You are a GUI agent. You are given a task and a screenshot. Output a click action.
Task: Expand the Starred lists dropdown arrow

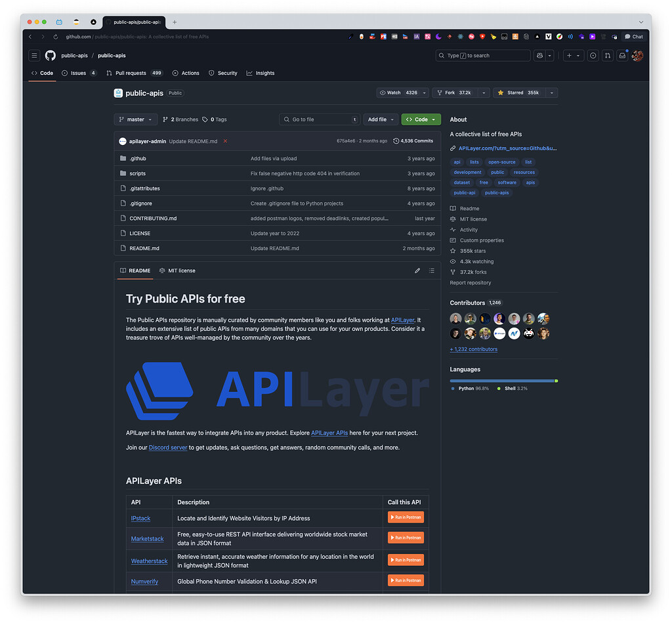(x=551, y=93)
